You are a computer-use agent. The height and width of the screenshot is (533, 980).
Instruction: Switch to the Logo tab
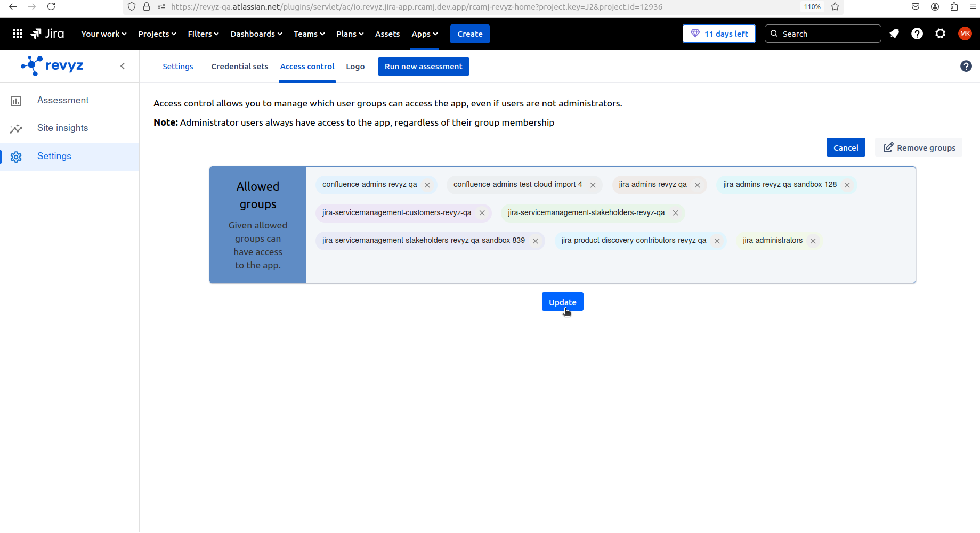click(x=355, y=67)
